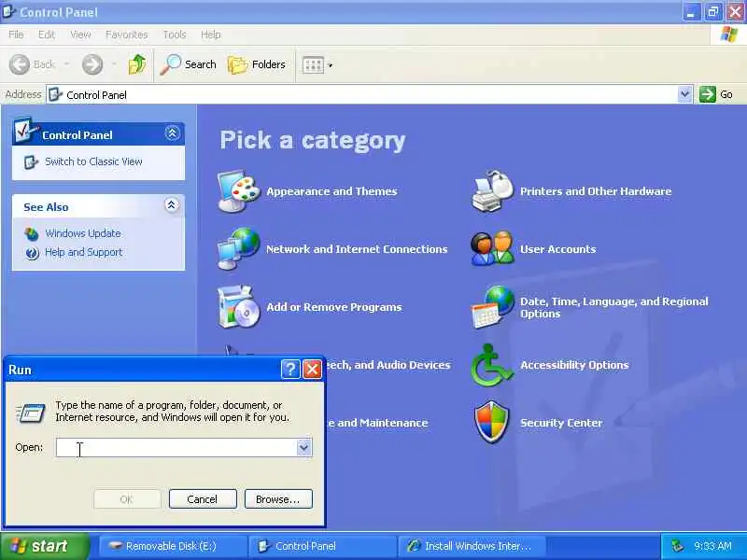Click the Forward toolbar arrow
The image size is (747, 560).
click(92, 64)
